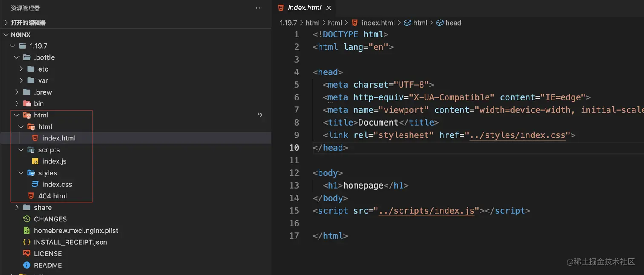The height and width of the screenshot is (275, 644).
Task: Click the "UTF-8" charset value
Action: 411,85
